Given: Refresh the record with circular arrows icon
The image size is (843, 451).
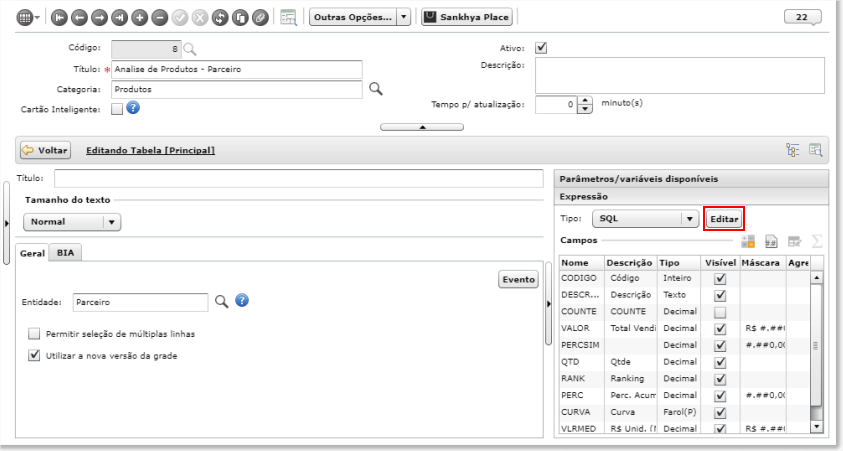Looking at the screenshot, I should [220, 18].
